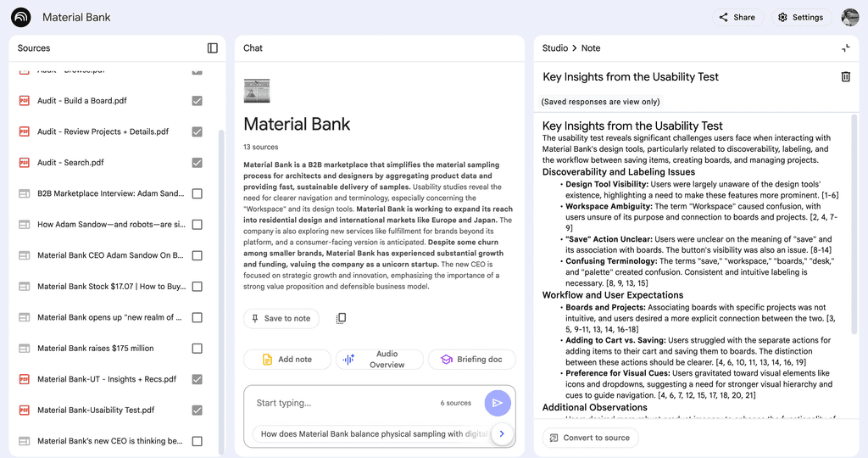Image resolution: width=868 pixels, height=458 pixels.
Task: Click PDF icon of Audit - Review Projects
Action: point(25,131)
